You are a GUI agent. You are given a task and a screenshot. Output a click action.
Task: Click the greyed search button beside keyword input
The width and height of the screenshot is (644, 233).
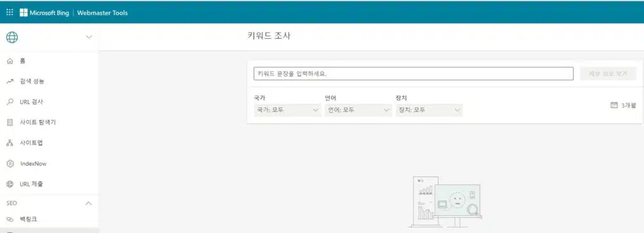608,74
